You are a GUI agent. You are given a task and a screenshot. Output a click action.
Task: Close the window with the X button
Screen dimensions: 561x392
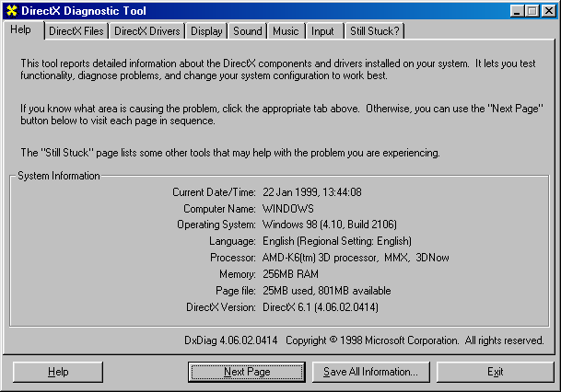tap(548, 11)
